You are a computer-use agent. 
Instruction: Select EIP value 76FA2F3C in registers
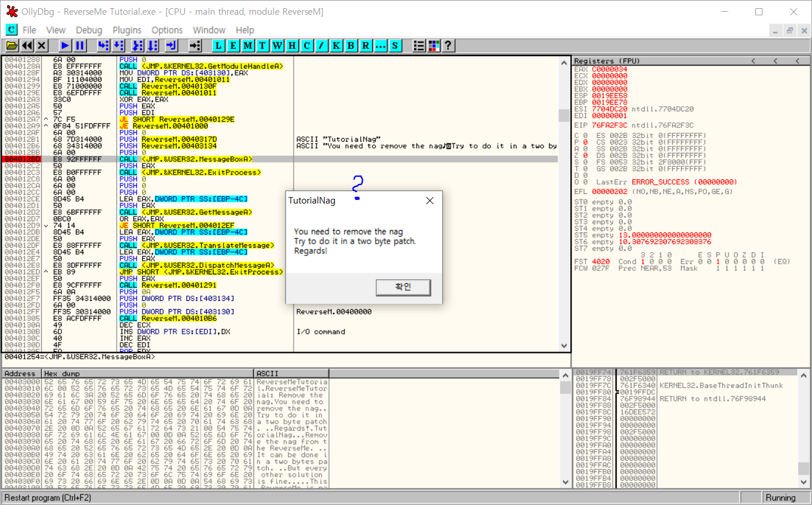tap(610, 125)
